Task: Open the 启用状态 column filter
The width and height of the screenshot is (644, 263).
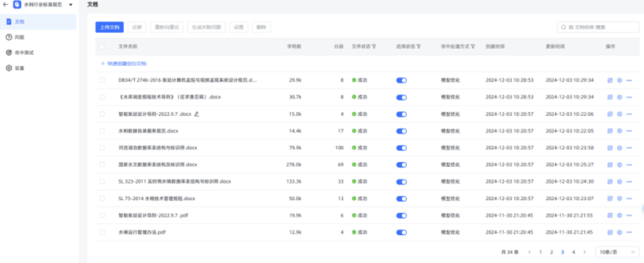Action: (x=418, y=47)
